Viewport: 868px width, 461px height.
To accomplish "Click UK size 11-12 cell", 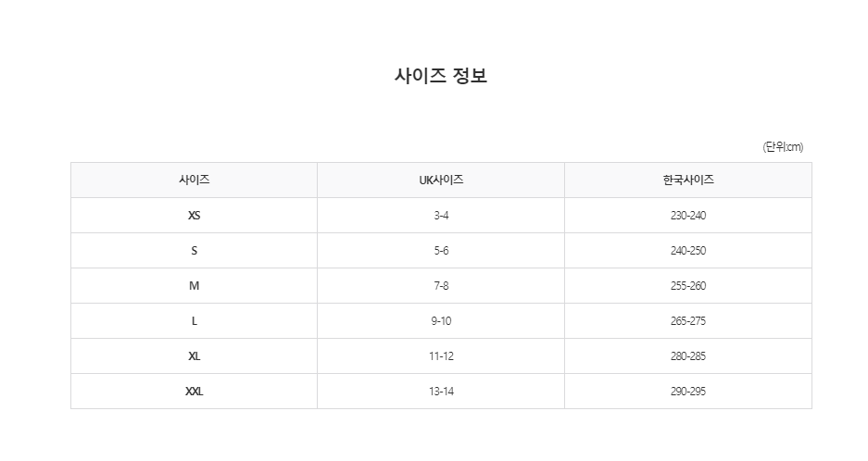I will pos(441,356).
